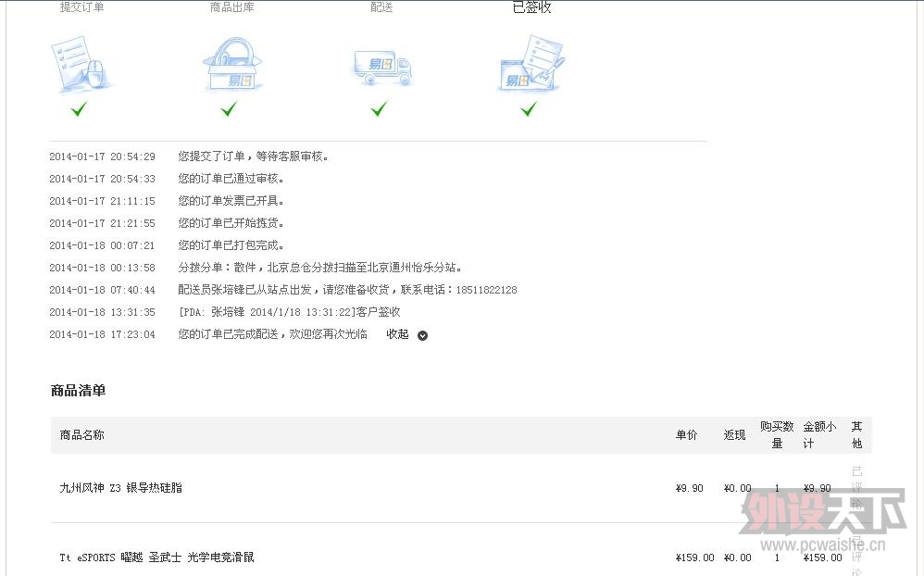Image resolution: width=924 pixels, height=576 pixels.
Task: Click the 商品清单 heading
Action: tap(78, 390)
